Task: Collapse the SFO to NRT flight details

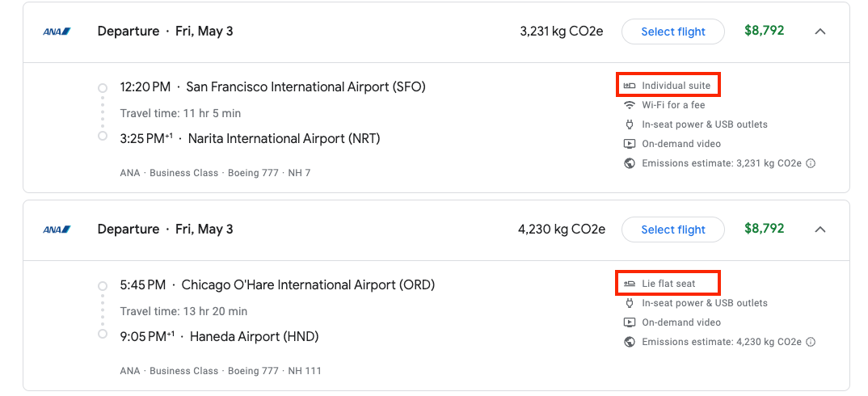Action: (x=820, y=32)
